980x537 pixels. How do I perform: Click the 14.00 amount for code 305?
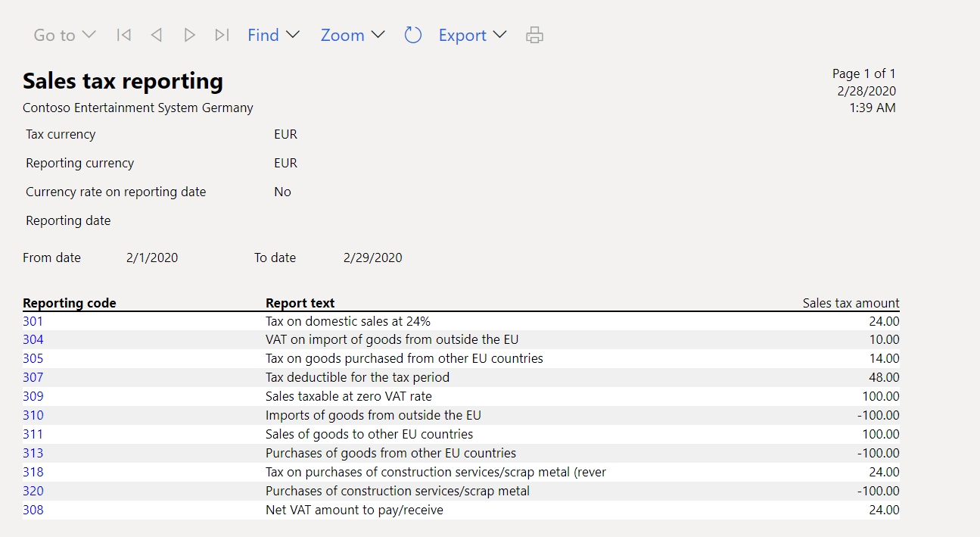884,358
